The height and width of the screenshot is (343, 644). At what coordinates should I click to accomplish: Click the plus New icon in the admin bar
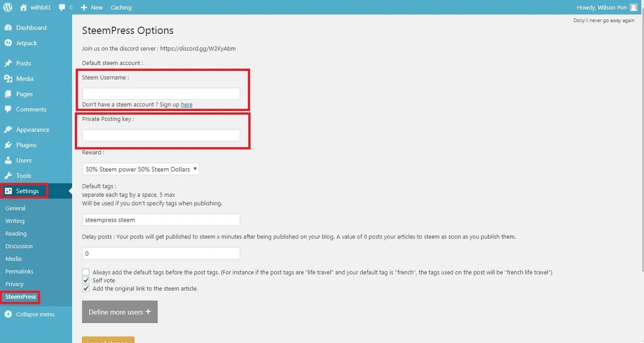(x=84, y=8)
